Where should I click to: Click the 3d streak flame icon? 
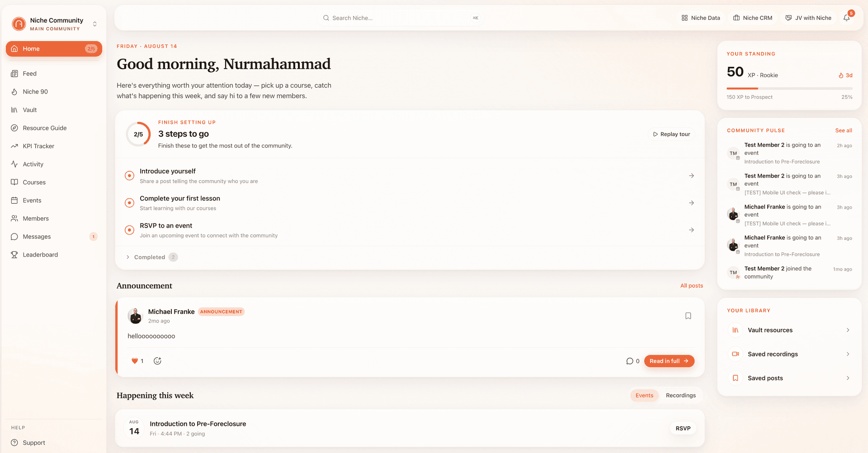coord(841,75)
